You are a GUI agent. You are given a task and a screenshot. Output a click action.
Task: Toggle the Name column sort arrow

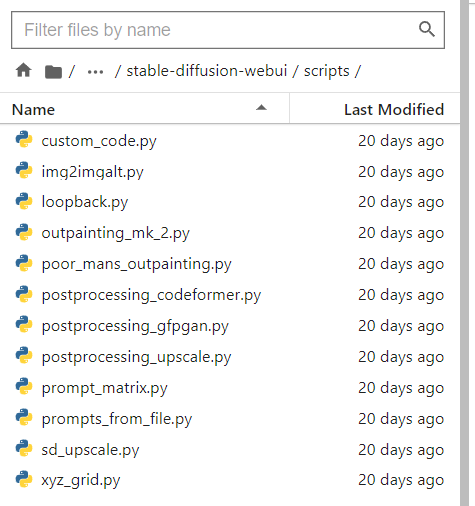(261, 108)
